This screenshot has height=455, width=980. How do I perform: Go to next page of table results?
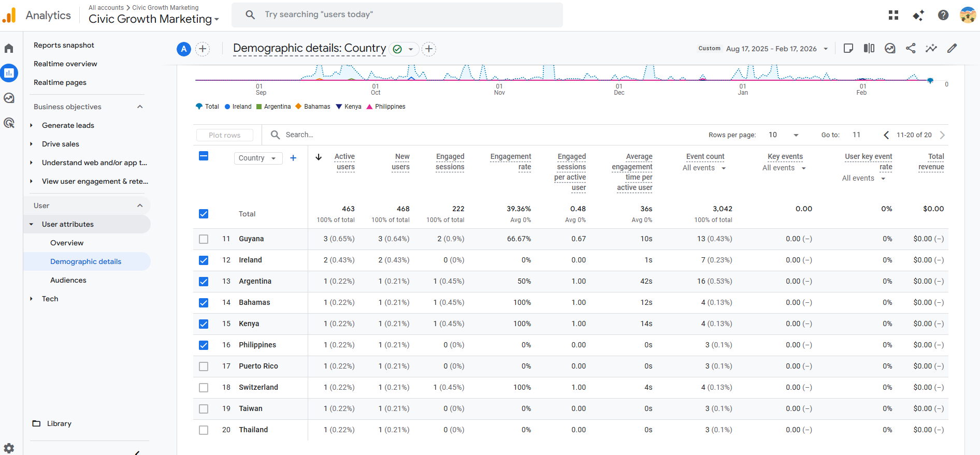pos(942,135)
